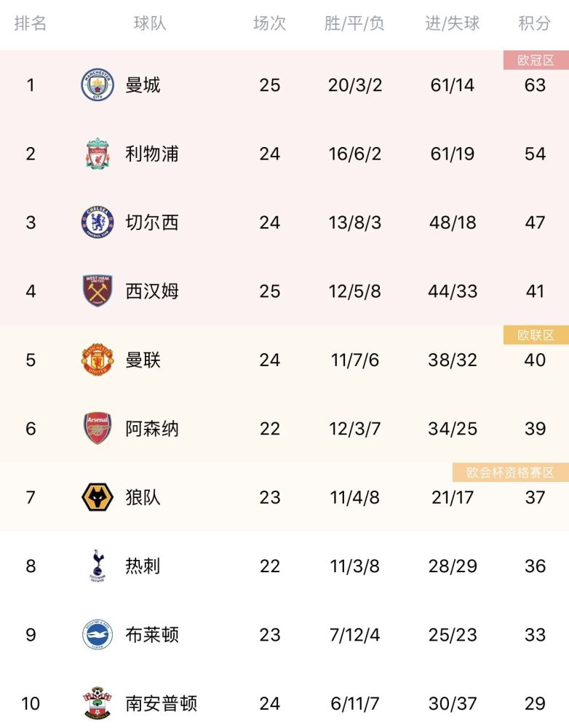Open team name 南安普顿
Viewport: 569px width, 728px height.
tap(161, 703)
